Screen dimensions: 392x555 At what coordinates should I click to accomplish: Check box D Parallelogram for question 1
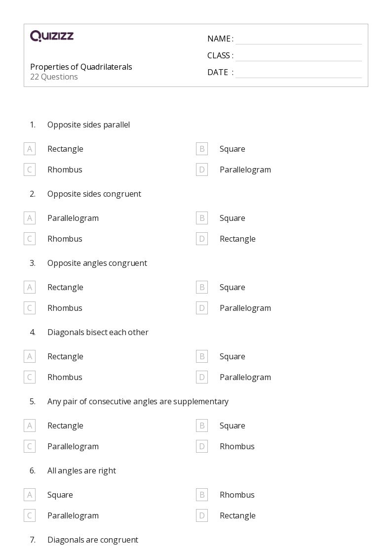click(201, 170)
